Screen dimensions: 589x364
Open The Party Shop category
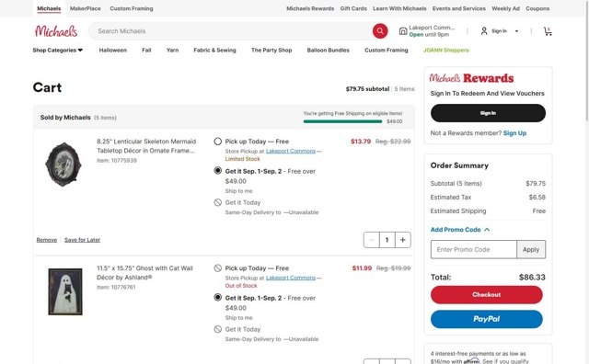tap(271, 51)
